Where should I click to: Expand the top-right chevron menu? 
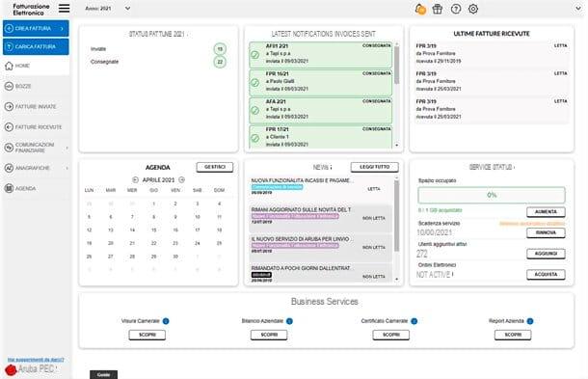click(x=577, y=9)
